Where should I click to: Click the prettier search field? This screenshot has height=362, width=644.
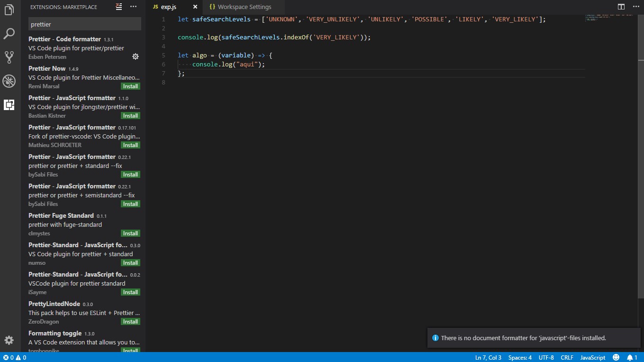(84, 24)
